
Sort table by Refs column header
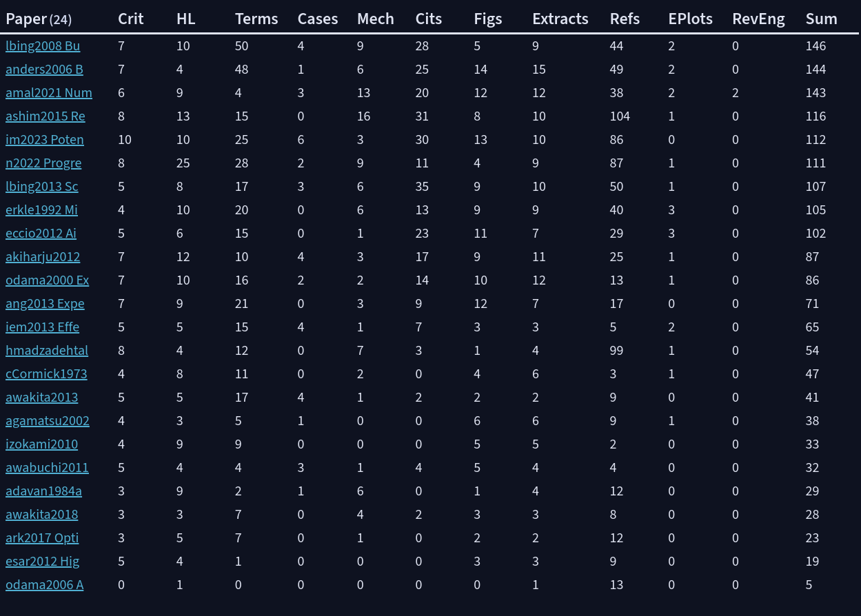(625, 19)
